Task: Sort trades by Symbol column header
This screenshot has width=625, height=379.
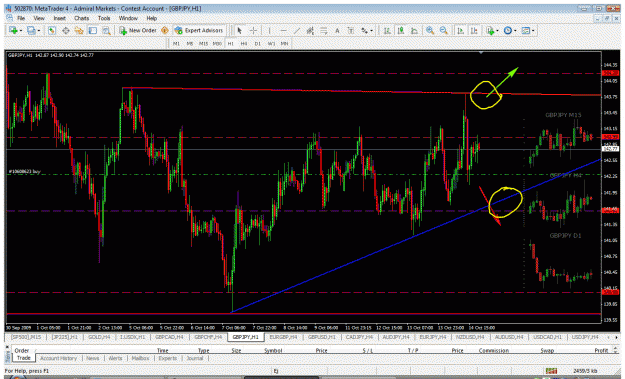Action: tap(273, 350)
